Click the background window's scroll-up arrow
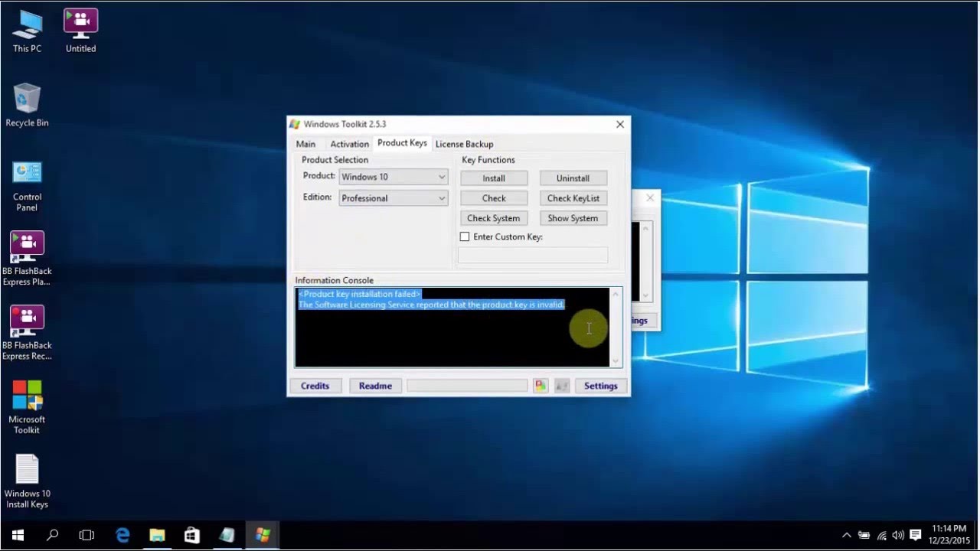The width and height of the screenshot is (980, 551). click(645, 229)
